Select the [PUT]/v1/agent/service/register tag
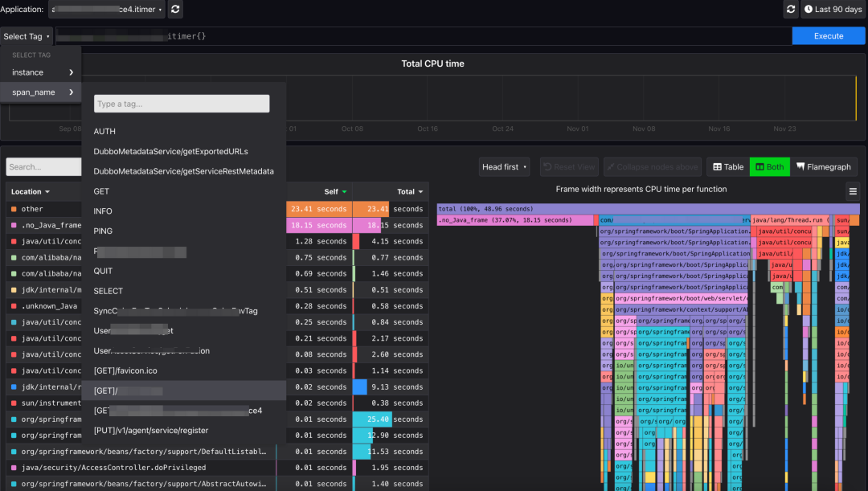 point(184,431)
